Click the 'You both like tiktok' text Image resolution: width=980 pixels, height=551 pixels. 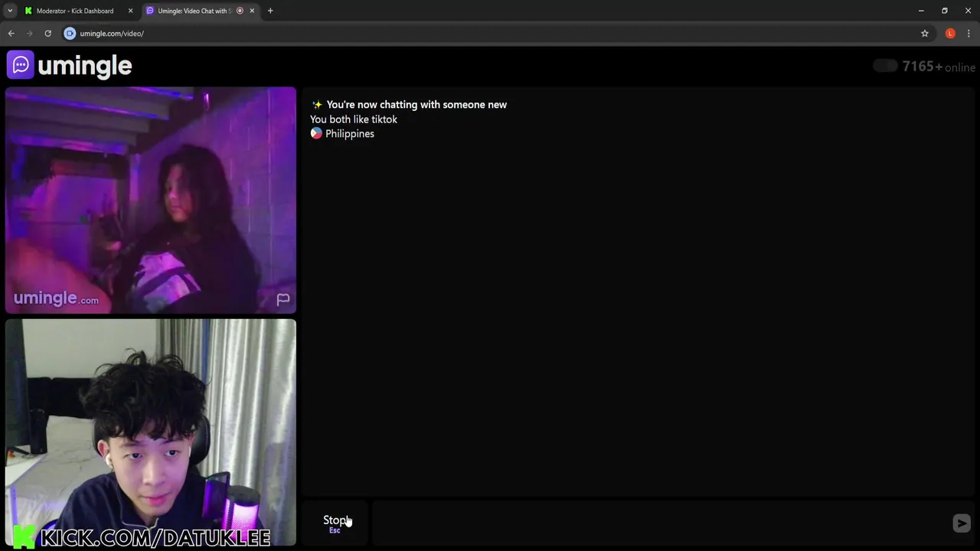(x=354, y=119)
